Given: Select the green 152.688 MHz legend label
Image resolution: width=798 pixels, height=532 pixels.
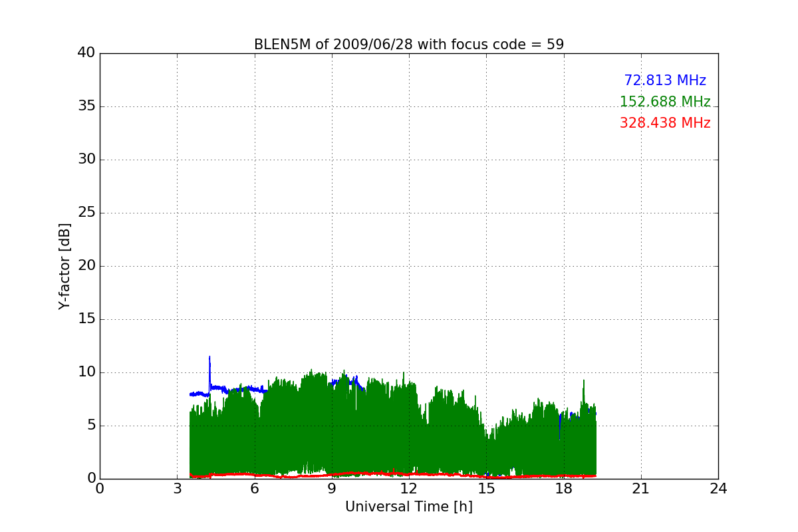Looking at the screenshot, I should (x=665, y=102).
